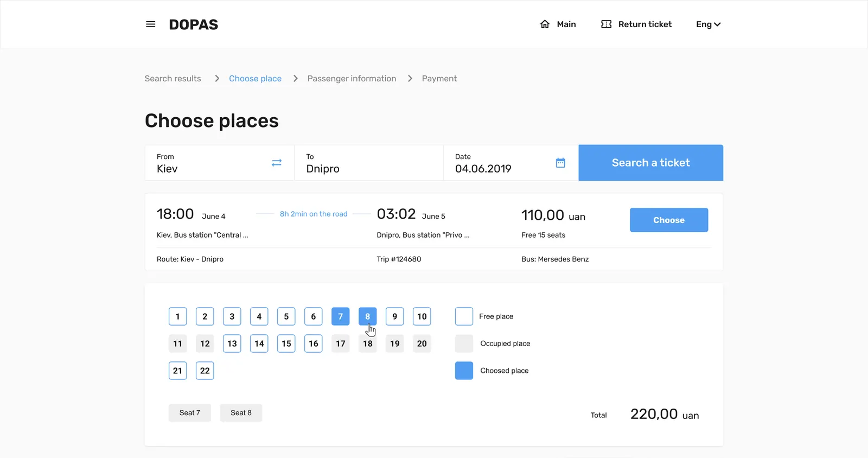Screen dimensions: 868x458
Task: Select seat 16
Action: pos(314,343)
